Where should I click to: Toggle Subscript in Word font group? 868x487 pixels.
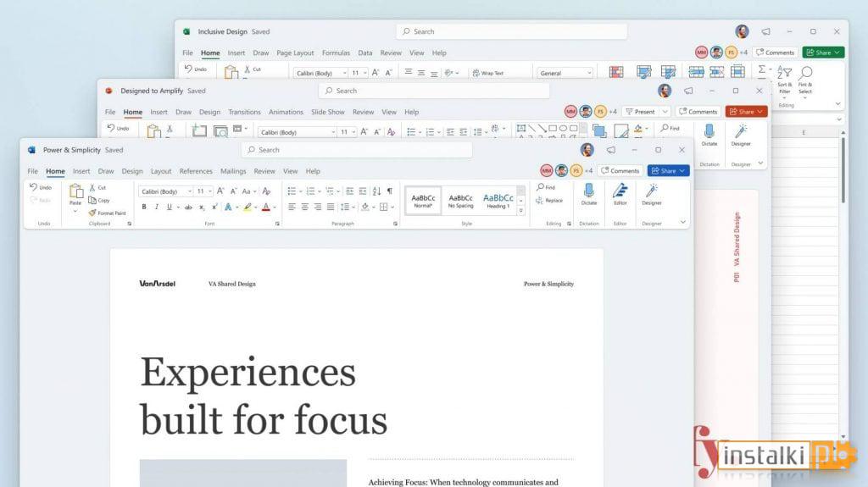[202, 207]
